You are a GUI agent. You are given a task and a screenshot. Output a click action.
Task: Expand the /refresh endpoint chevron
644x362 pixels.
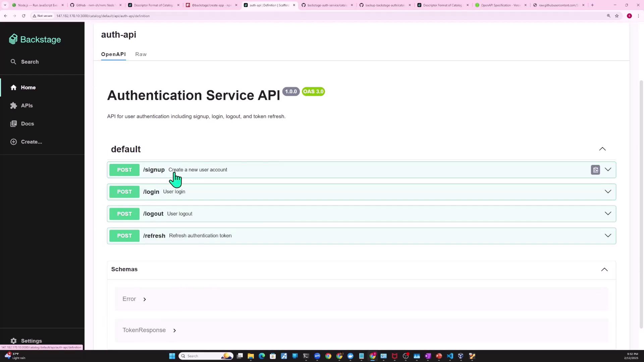(608, 236)
